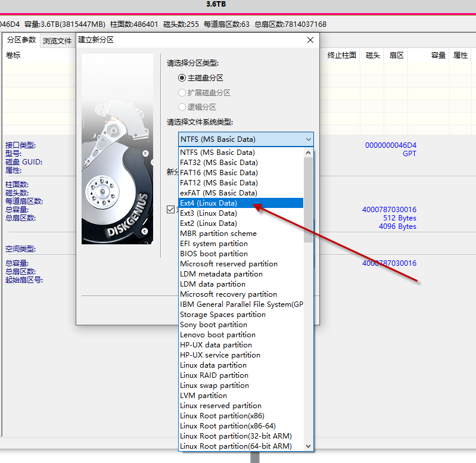Pick EFI system partition entry
Screen dimensions: 476x463
pyautogui.click(x=241, y=244)
